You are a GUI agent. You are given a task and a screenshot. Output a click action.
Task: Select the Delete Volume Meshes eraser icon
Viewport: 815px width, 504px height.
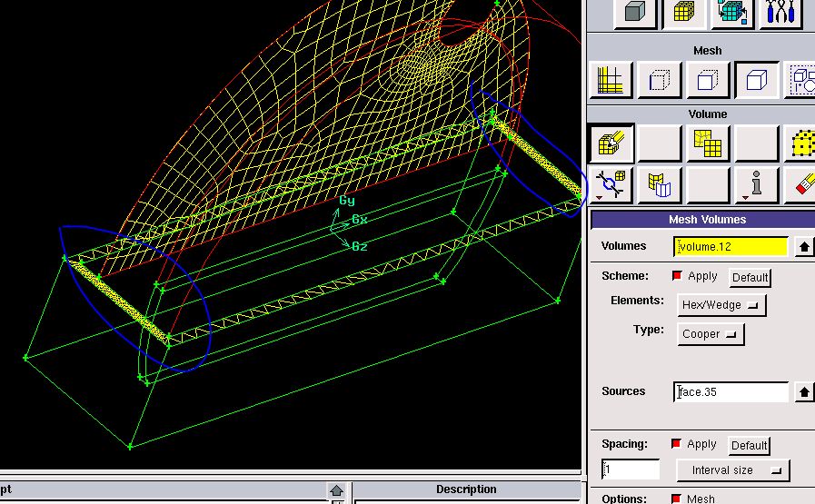801,184
